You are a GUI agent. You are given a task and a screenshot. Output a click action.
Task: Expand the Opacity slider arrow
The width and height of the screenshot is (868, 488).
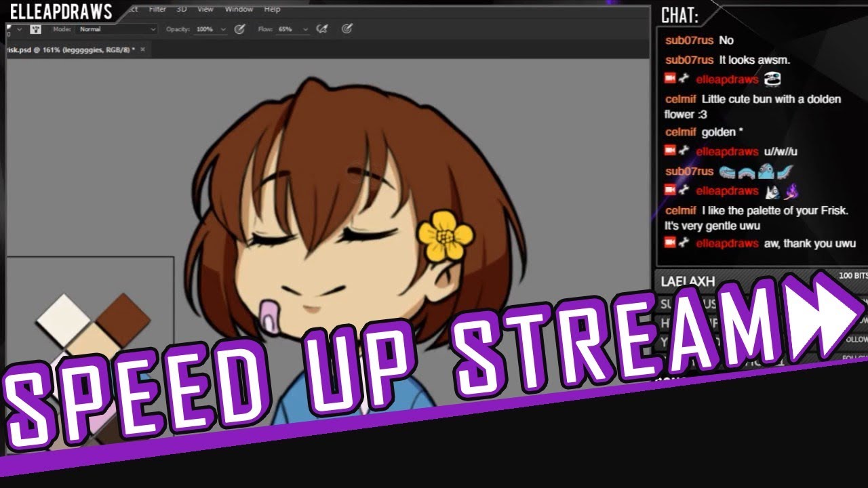(x=223, y=30)
